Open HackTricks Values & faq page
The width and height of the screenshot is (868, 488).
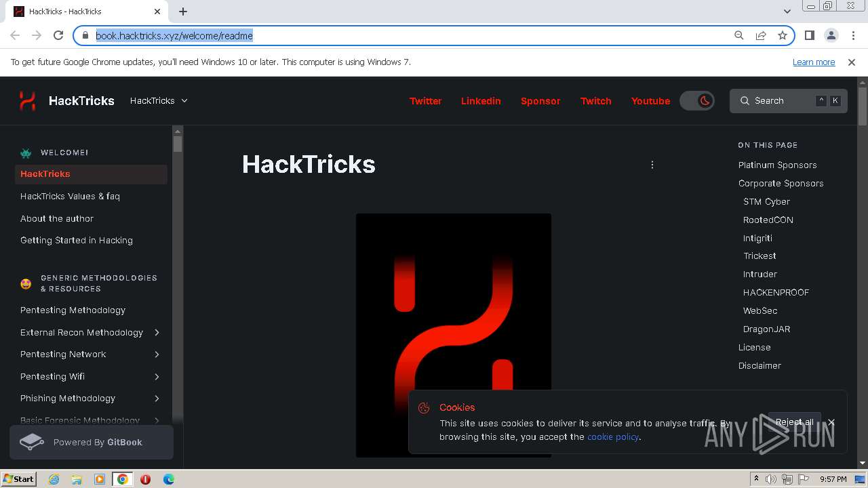coord(70,196)
